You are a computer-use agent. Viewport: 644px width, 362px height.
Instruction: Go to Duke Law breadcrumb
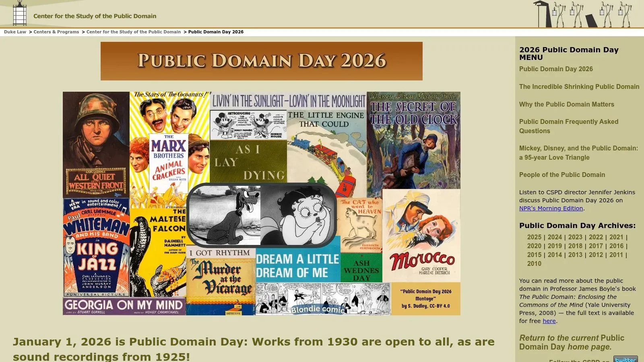click(x=15, y=32)
